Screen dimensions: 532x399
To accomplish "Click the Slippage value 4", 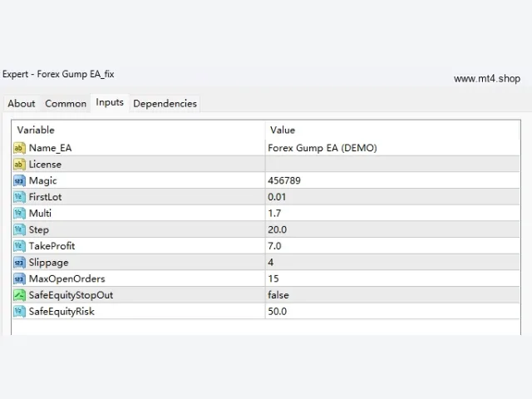I will 271,263.
